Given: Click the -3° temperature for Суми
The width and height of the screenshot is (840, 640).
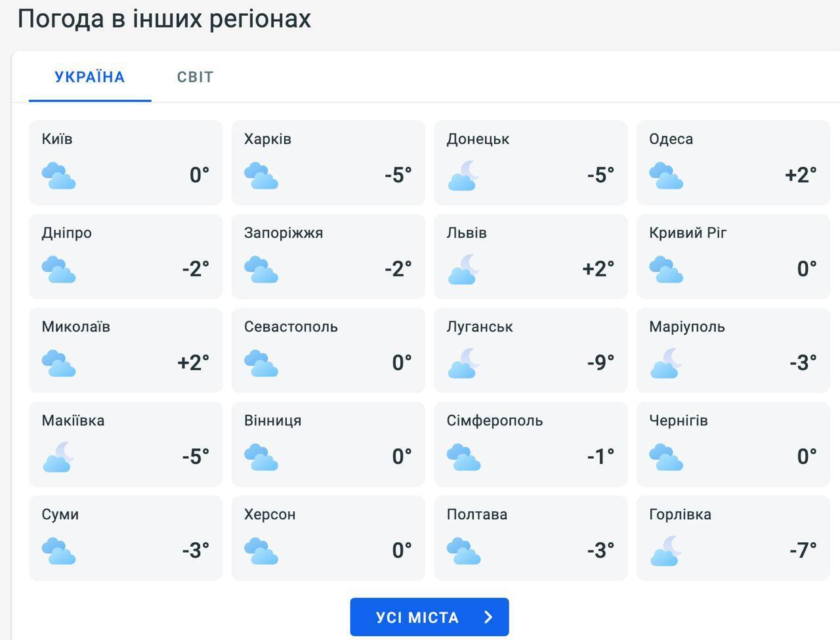Looking at the screenshot, I should coord(196,551).
